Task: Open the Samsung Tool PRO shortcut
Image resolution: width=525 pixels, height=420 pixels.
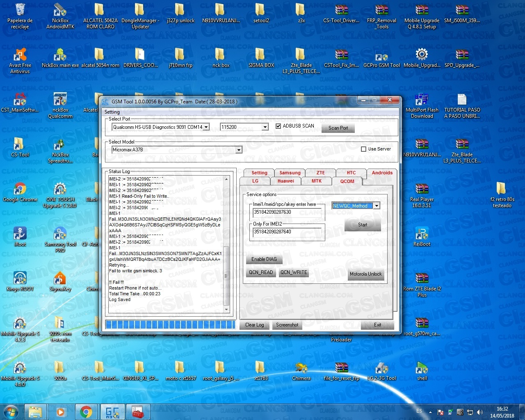Action: coord(60,240)
